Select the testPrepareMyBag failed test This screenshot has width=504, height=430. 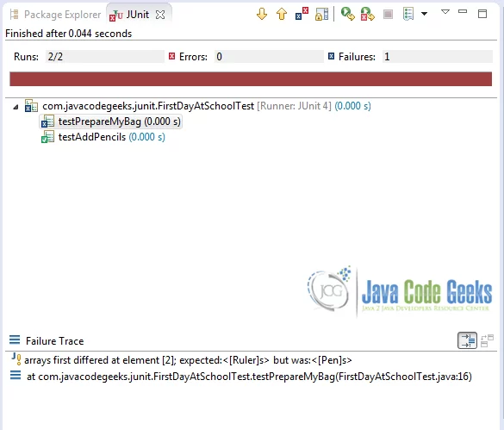pos(110,122)
